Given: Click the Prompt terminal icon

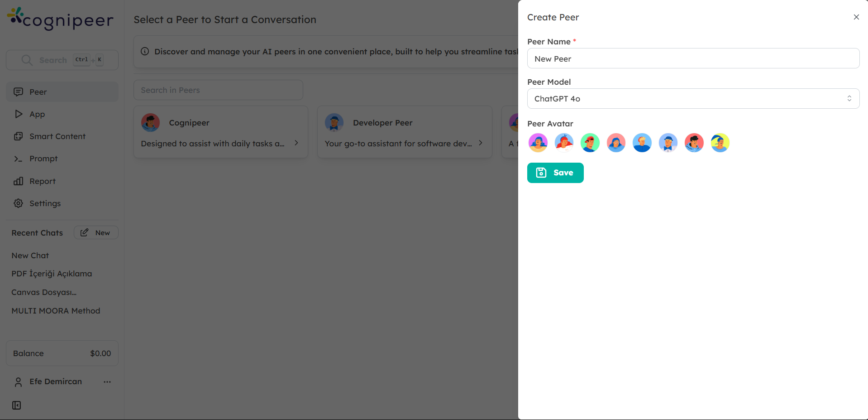Looking at the screenshot, I should click(19, 159).
